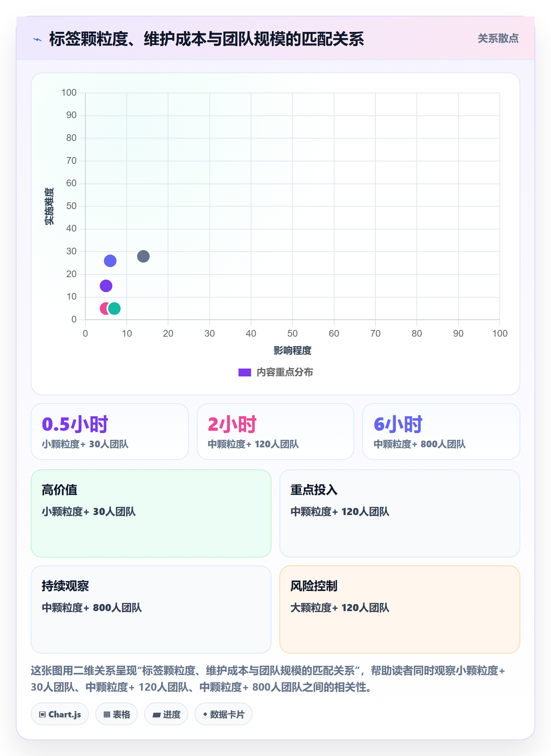The width and height of the screenshot is (551, 756).
Task: Select the 重点投入 quadrant card
Action: tap(400, 513)
